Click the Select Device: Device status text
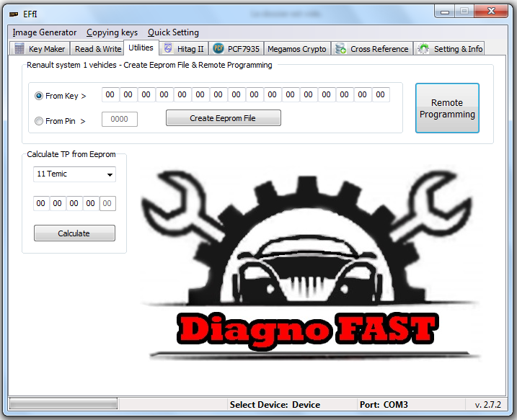This screenshot has width=517, height=420. pos(275,405)
